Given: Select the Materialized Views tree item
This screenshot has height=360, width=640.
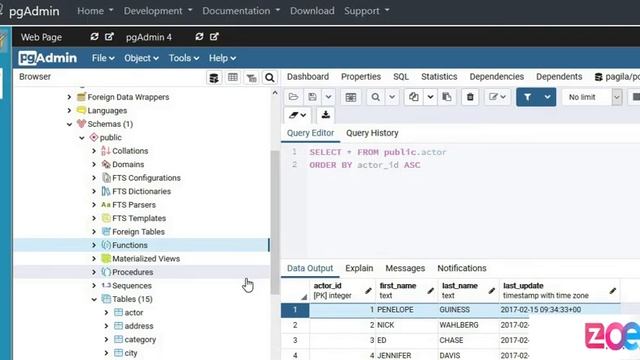Looking at the screenshot, I should [146, 259].
